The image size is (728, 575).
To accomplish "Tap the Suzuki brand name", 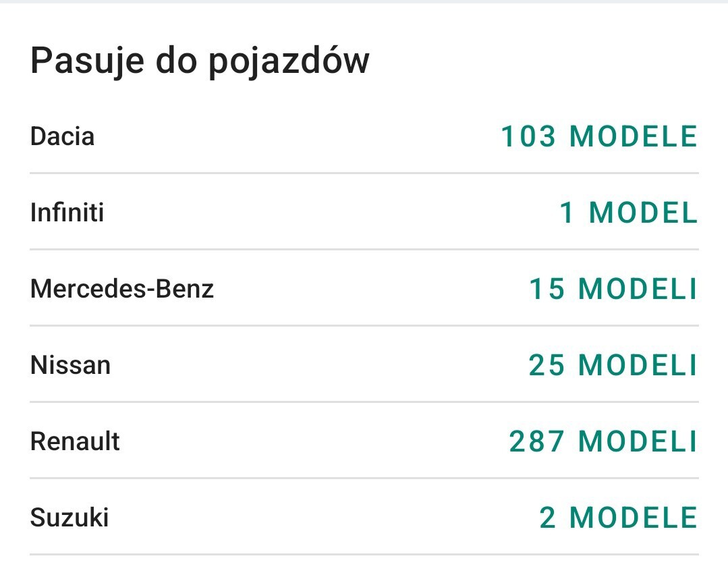I will point(69,518).
